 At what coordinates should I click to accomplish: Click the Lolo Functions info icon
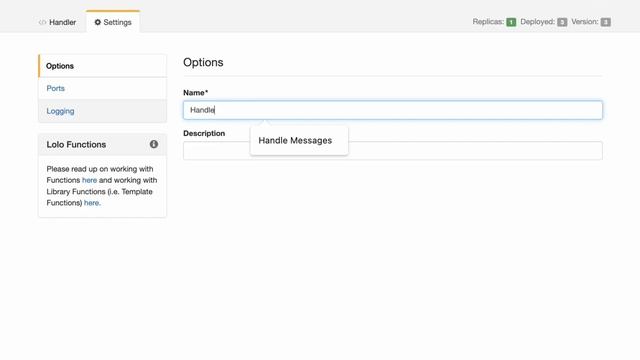(154, 144)
